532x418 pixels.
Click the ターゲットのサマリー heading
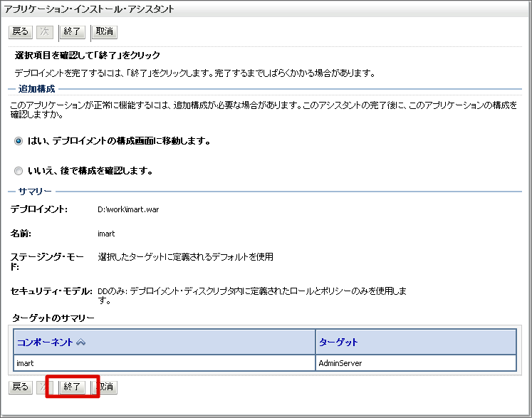point(53,318)
